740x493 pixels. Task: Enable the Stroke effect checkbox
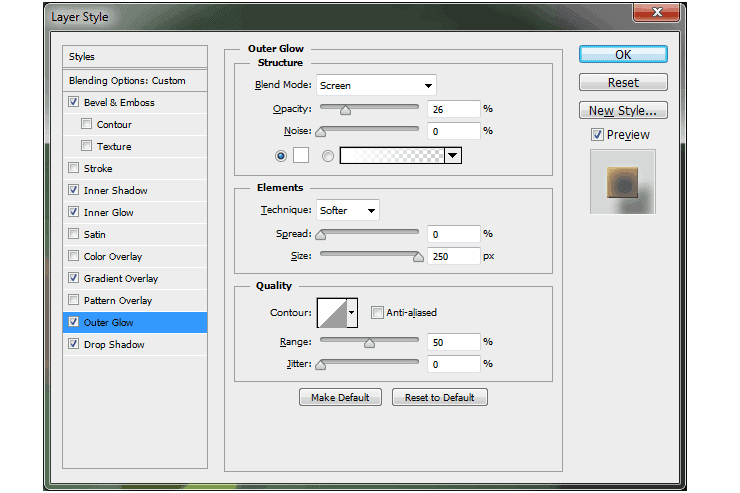tap(73, 168)
